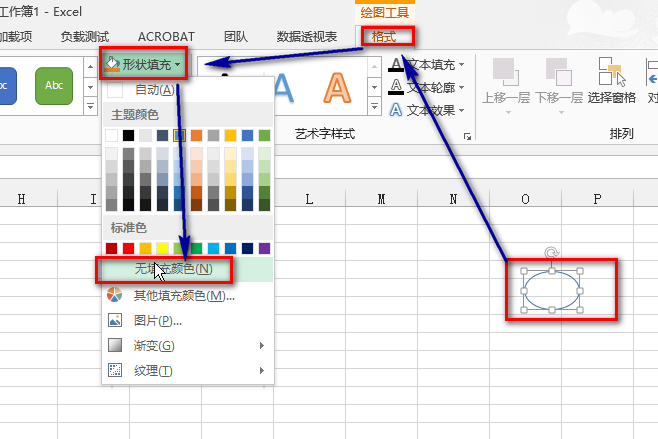Viewport: 658px width, 439px height.
Task: Click the picture fill icon
Action: coord(115,320)
